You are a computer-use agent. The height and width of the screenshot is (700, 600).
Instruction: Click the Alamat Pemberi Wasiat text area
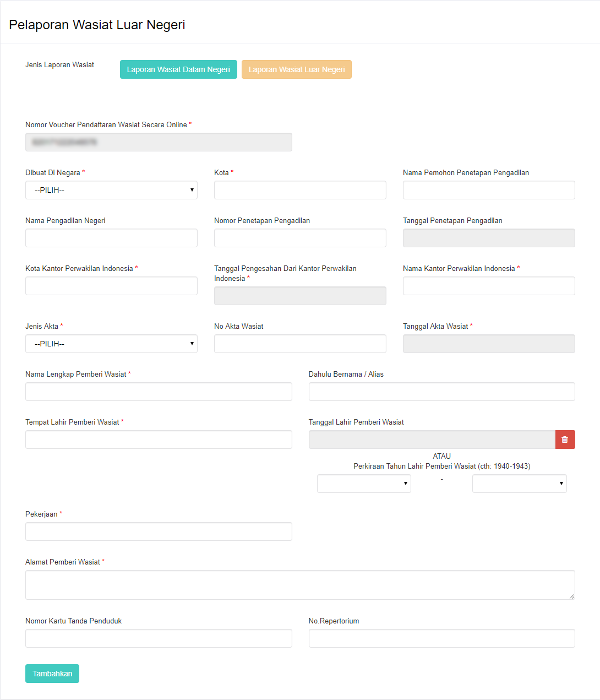[300, 584]
